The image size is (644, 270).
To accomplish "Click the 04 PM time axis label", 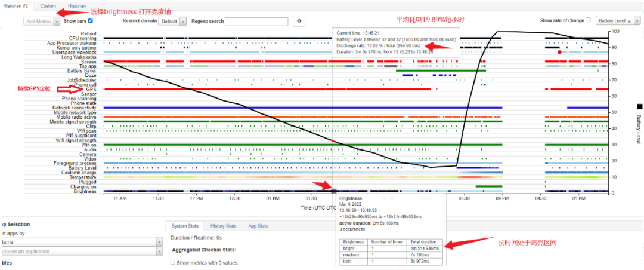I will tap(502, 198).
